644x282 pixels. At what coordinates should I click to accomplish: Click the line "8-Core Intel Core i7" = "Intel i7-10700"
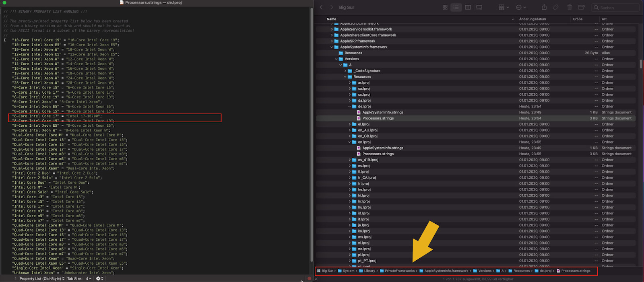point(57,116)
